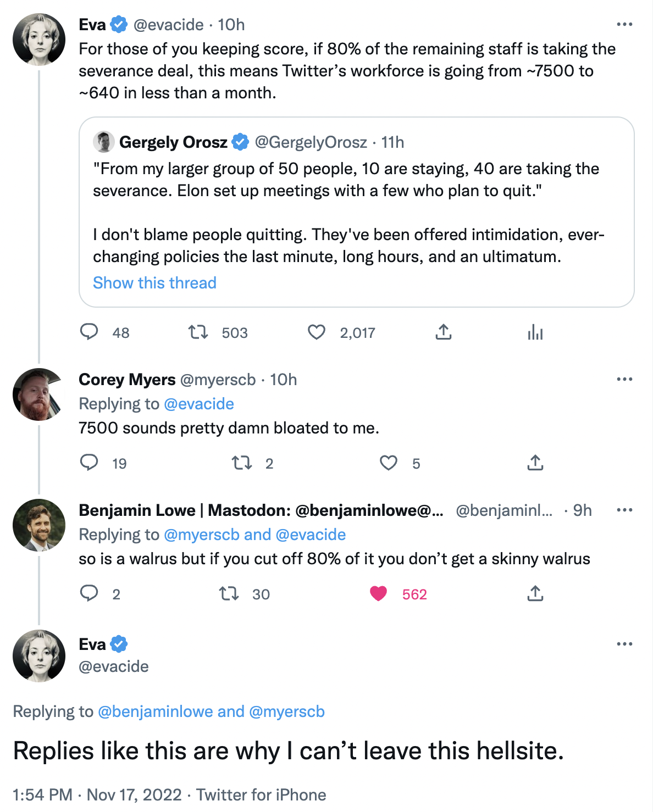Reply to Corey Myers' tweet
653x812 pixels.
tap(89, 463)
